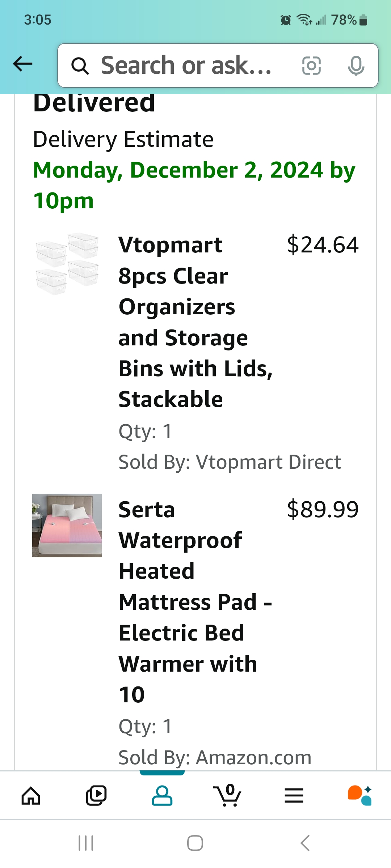This screenshot has height=868, width=391.
Task: Tap the $89.99 price label
Action: click(323, 509)
